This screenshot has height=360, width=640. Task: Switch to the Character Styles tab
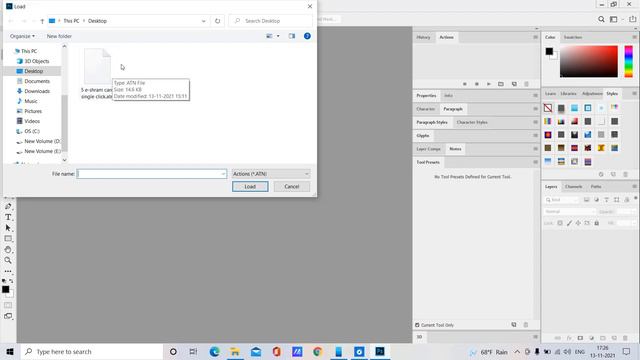point(472,122)
